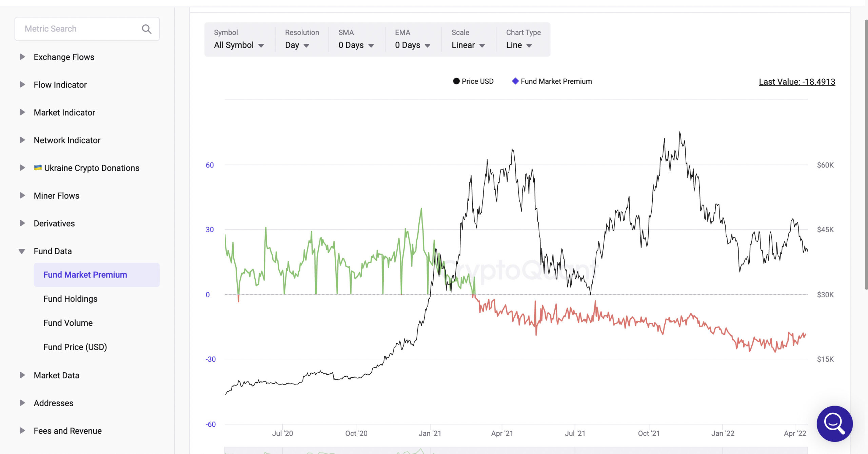Click the $60K right axis label

[x=825, y=165]
